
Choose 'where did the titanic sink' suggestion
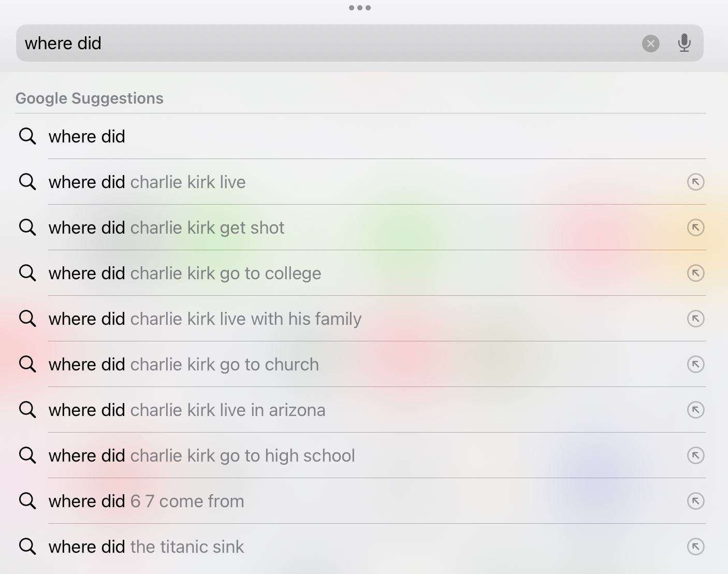[x=360, y=547]
